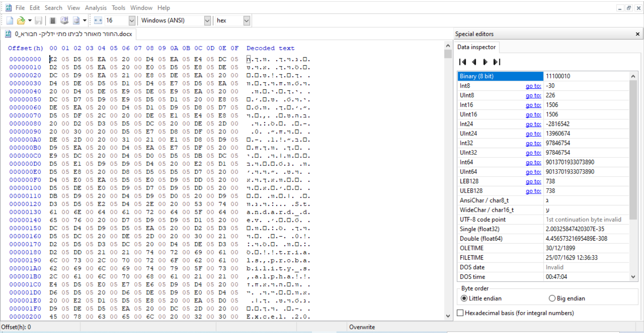Image resolution: width=644 pixels, height=333 pixels.
Task: Expand the disk image dropdown arrow
Action: tap(85, 21)
